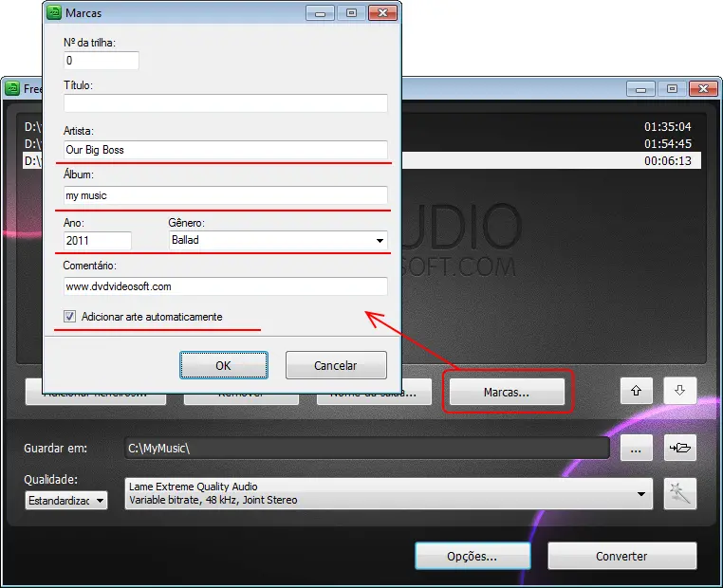This screenshot has height=588, width=723.
Task: Select file row with duration 01:35:04
Action: (551, 126)
